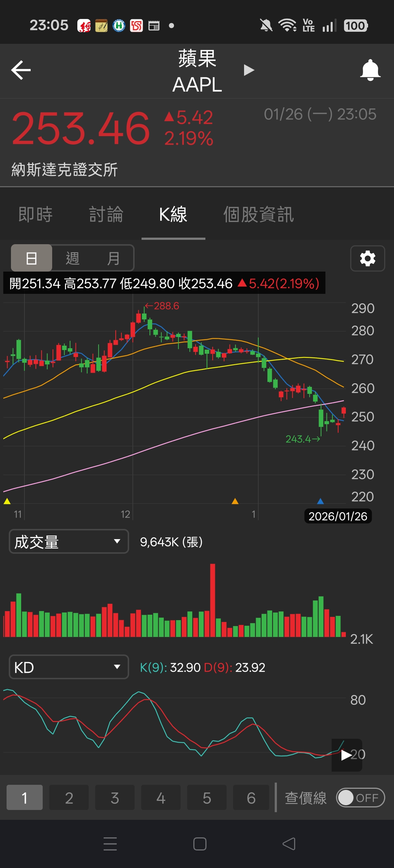Select chart preset 2

(x=69, y=798)
